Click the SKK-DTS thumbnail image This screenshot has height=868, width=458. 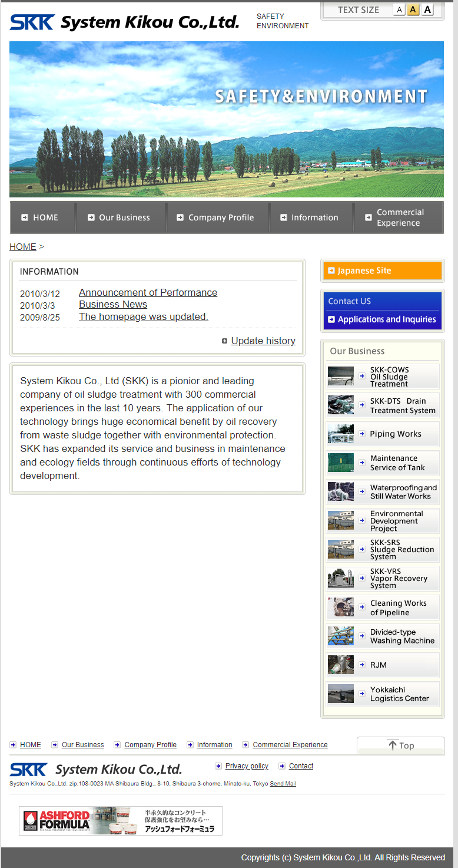pyautogui.click(x=341, y=405)
